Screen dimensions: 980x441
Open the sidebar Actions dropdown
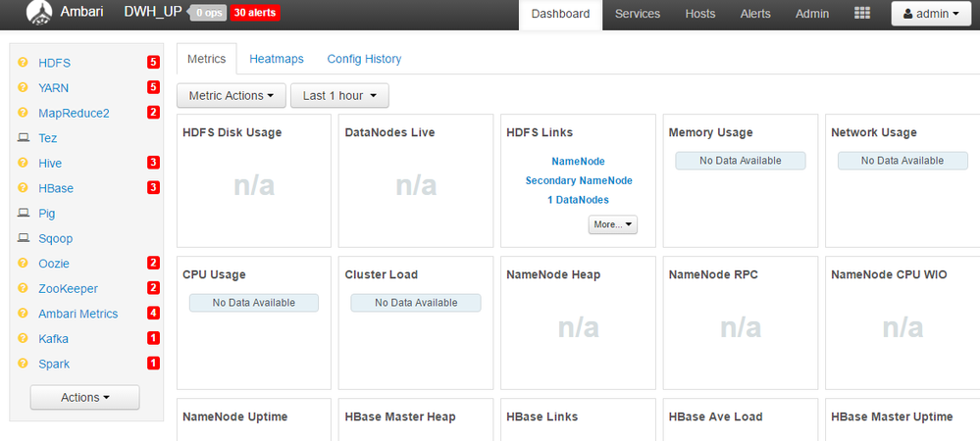pos(85,397)
